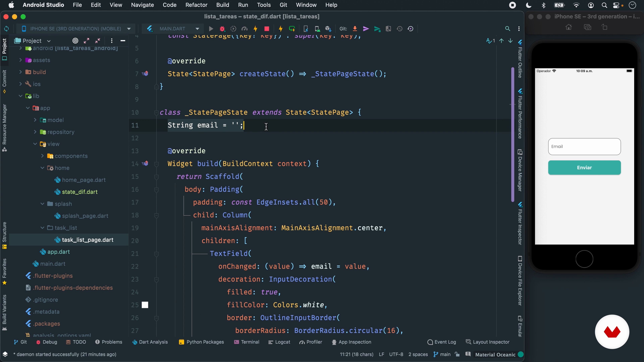Expand the repository folder
The width and height of the screenshot is (644, 362).
tap(35, 132)
